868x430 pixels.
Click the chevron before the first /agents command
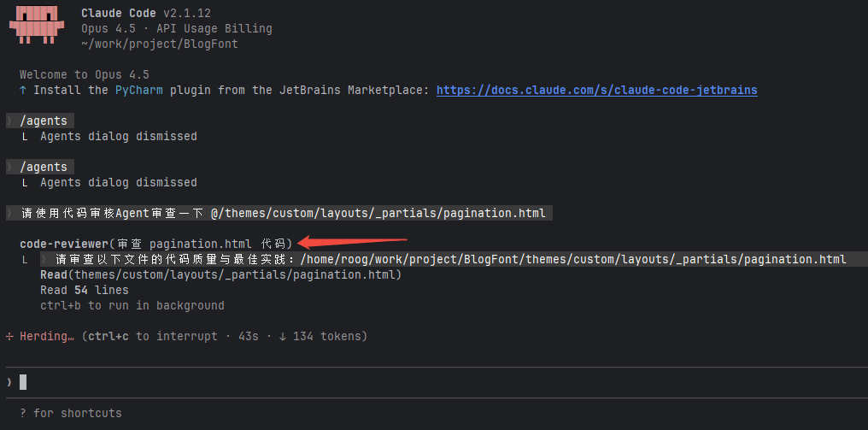pyautogui.click(x=9, y=121)
